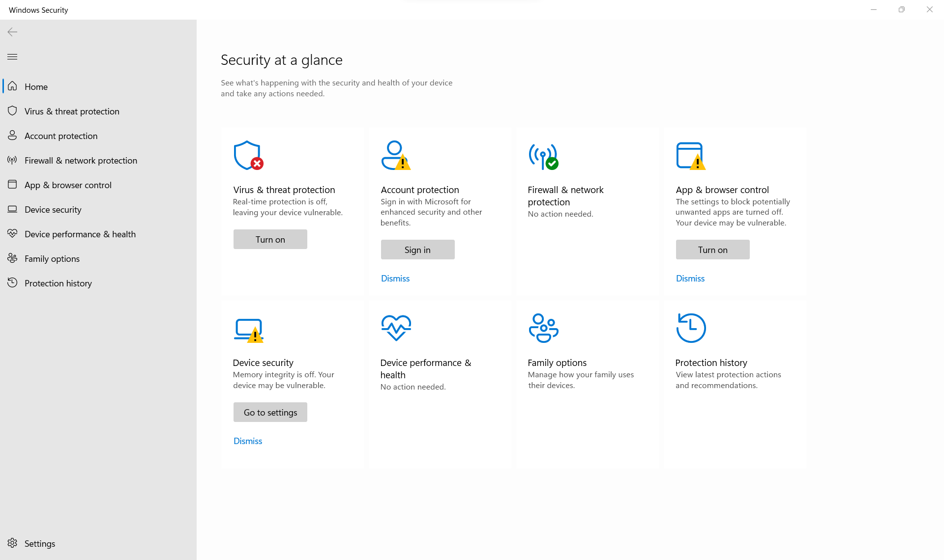Click the Sign in button
This screenshot has width=944, height=560.
pyautogui.click(x=418, y=250)
